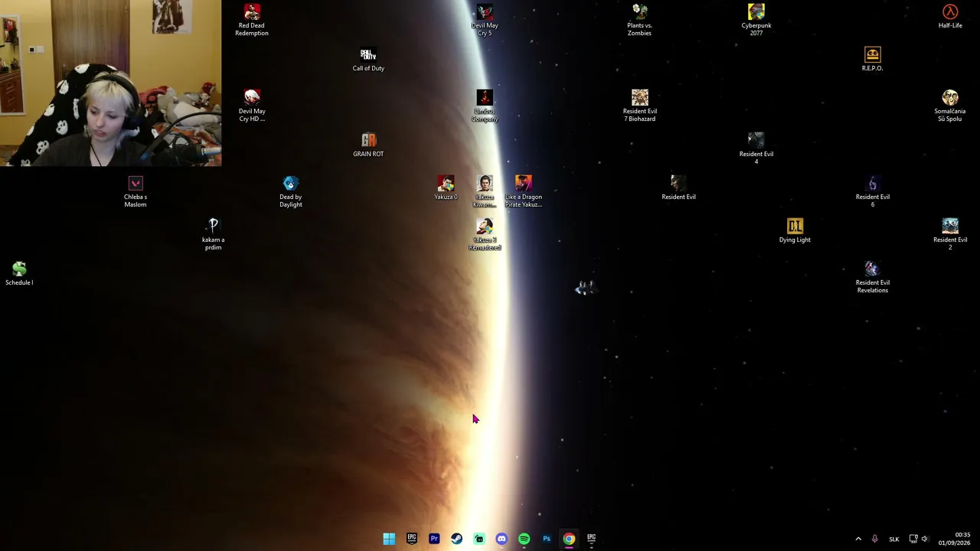Click the Schedule I desktop shortcut
Image resolution: width=980 pixels, height=551 pixels.
pyautogui.click(x=19, y=273)
